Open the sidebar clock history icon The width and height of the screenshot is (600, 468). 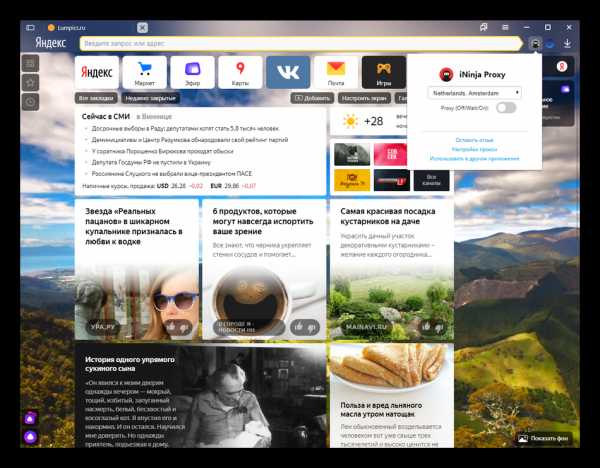pos(30,102)
